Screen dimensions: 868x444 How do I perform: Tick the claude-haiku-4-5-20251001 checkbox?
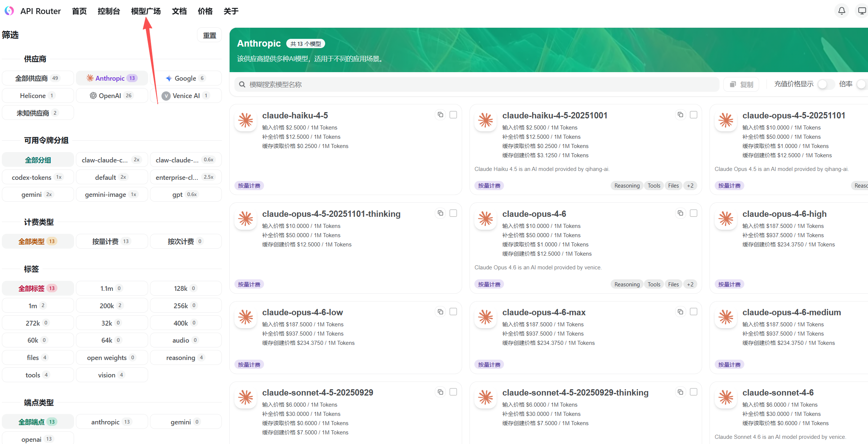point(694,115)
